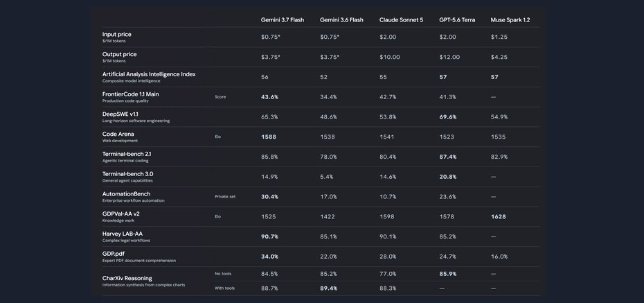The width and height of the screenshot is (644, 303).
Task: Click the Code Arena row label
Action: pos(118,134)
